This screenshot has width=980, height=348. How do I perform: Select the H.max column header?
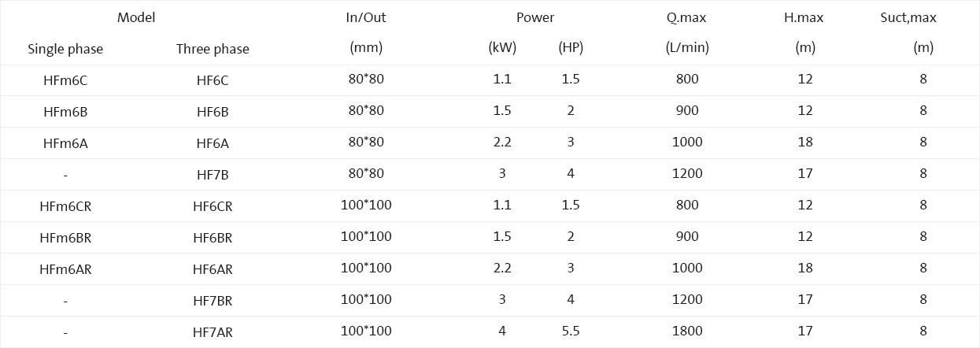804,17
